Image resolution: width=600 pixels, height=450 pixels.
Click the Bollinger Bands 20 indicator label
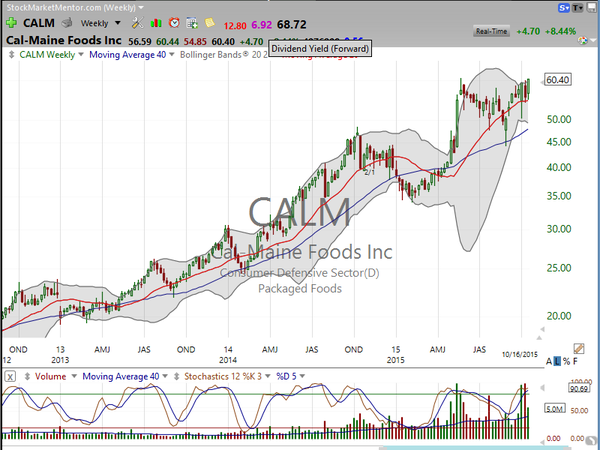coord(223,55)
